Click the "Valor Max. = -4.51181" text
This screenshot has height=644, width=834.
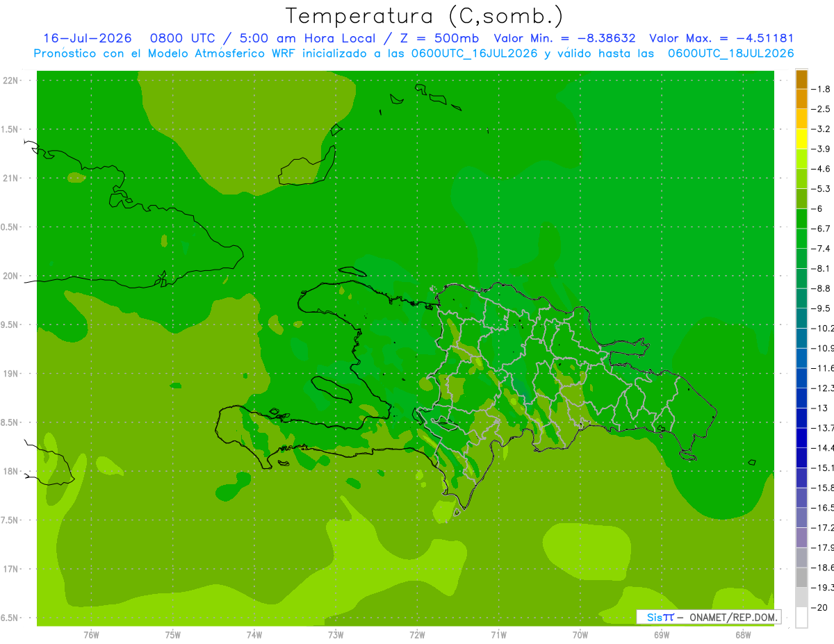tap(721, 38)
